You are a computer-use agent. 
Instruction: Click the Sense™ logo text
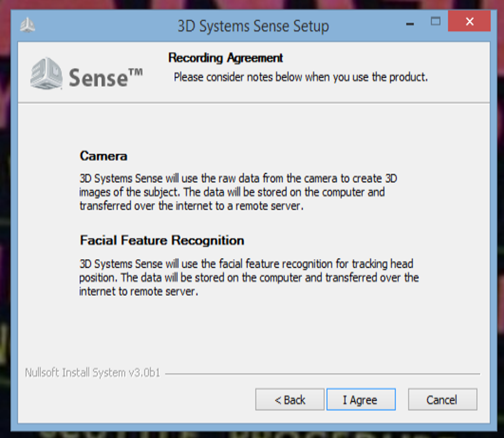coord(105,77)
